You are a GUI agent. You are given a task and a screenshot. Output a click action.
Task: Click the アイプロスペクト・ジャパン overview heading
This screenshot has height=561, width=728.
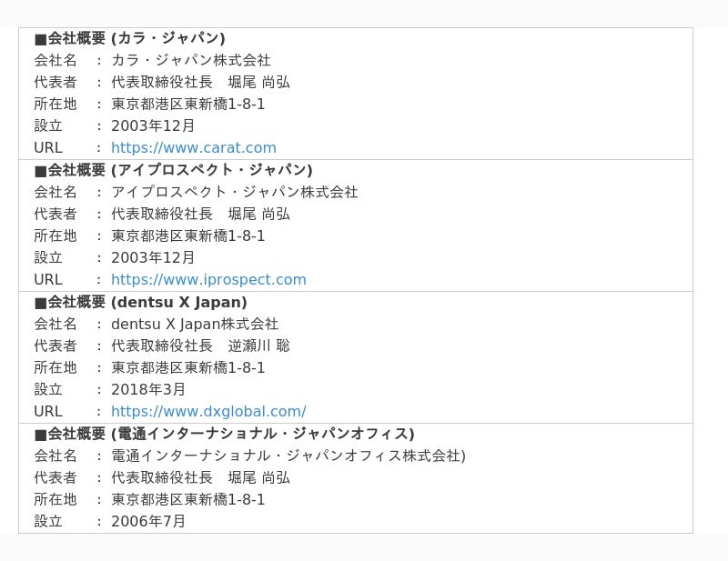[x=173, y=170]
